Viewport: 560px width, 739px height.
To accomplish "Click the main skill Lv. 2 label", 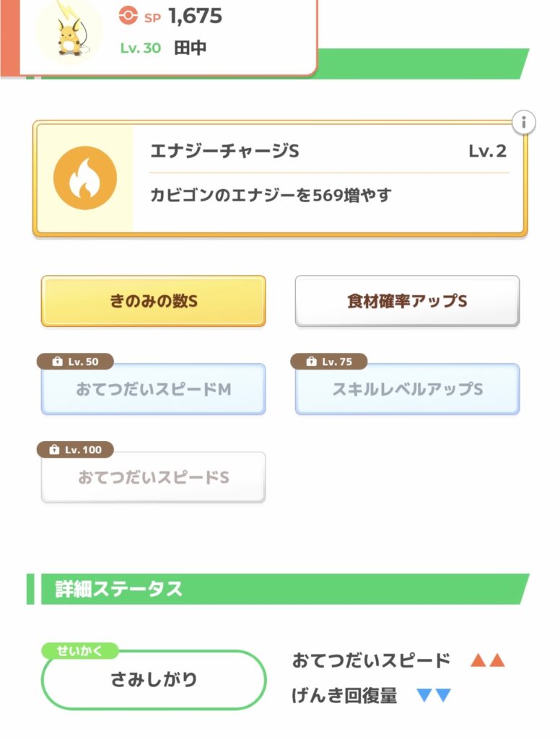I will [487, 152].
